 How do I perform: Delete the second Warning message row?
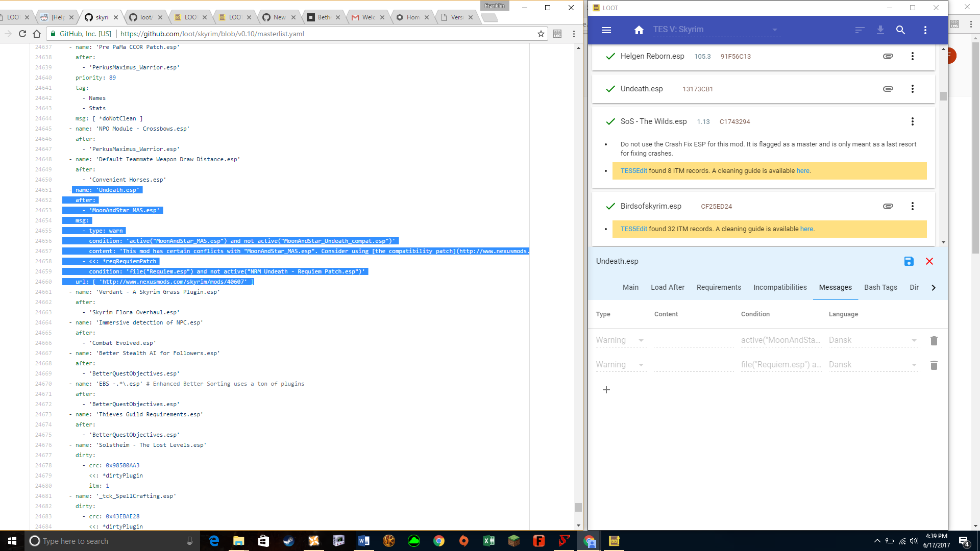click(x=934, y=365)
